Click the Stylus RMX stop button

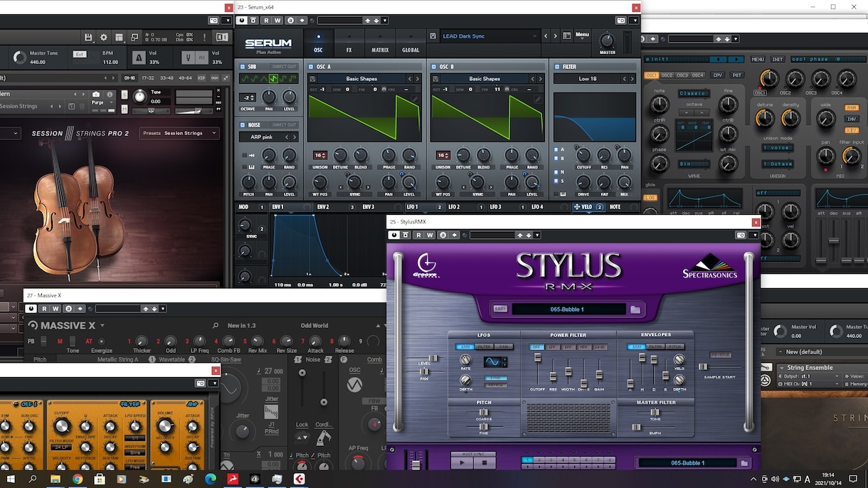[x=485, y=462]
